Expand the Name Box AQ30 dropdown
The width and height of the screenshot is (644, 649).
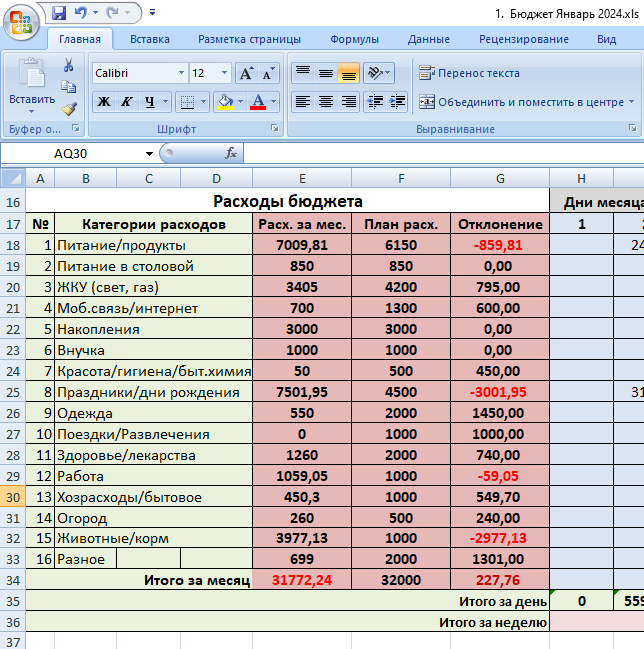click(149, 154)
